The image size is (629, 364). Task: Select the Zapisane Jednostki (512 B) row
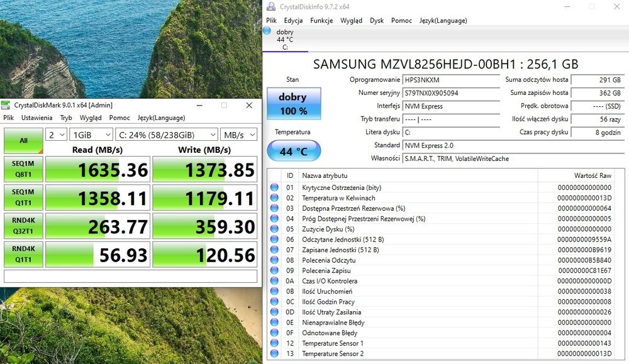[x=440, y=250]
